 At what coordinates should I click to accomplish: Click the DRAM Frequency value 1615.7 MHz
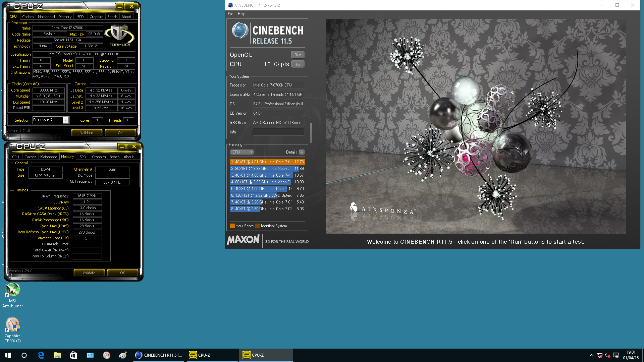point(87,196)
